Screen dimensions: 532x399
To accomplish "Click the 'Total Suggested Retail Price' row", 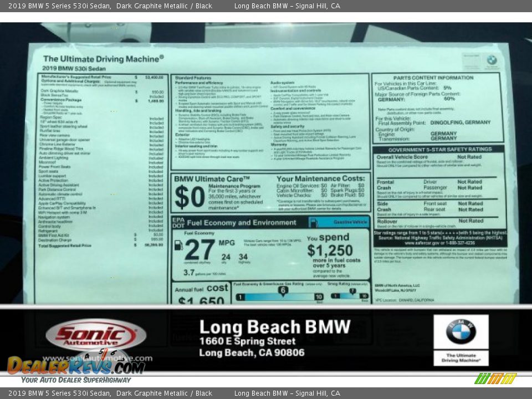I will click(101, 245).
